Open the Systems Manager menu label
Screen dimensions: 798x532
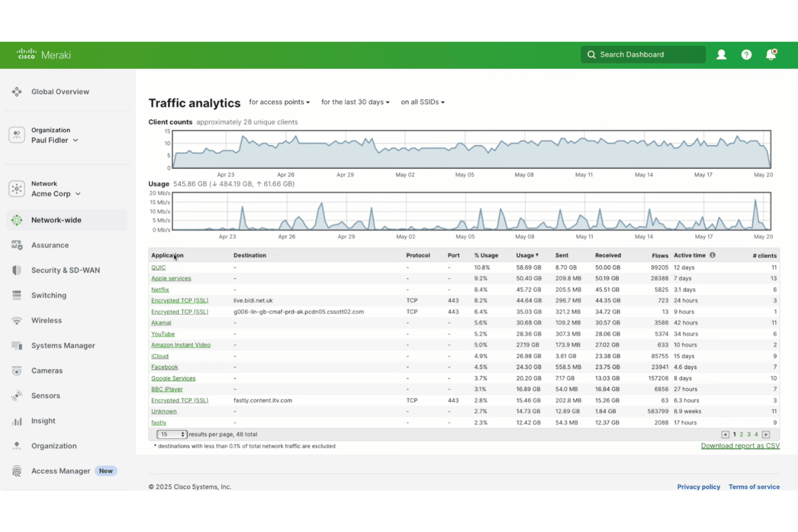[63, 346]
